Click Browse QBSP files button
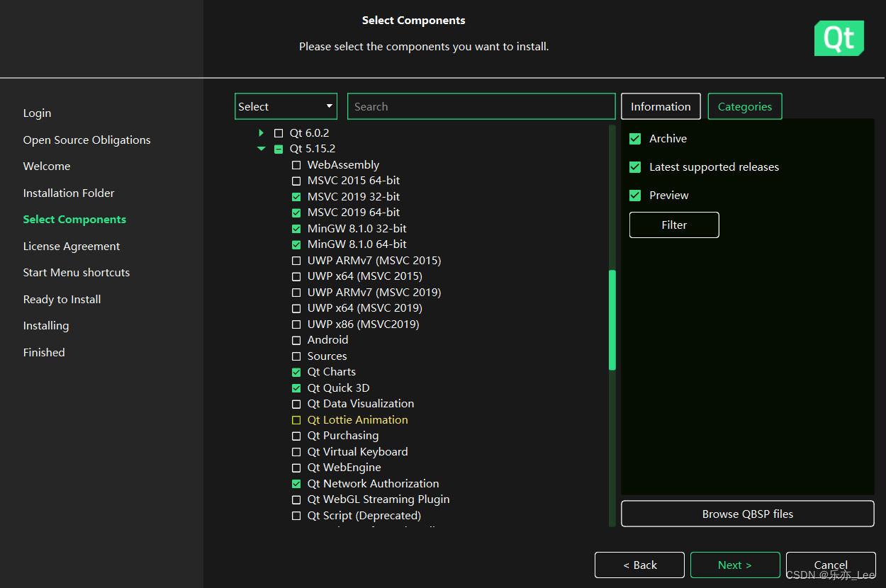 point(748,514)
